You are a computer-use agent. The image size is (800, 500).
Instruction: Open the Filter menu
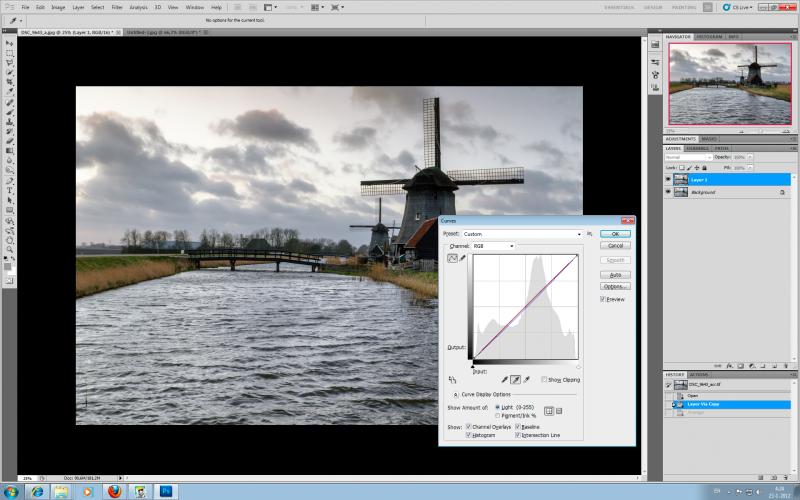[x=117, y=8]
